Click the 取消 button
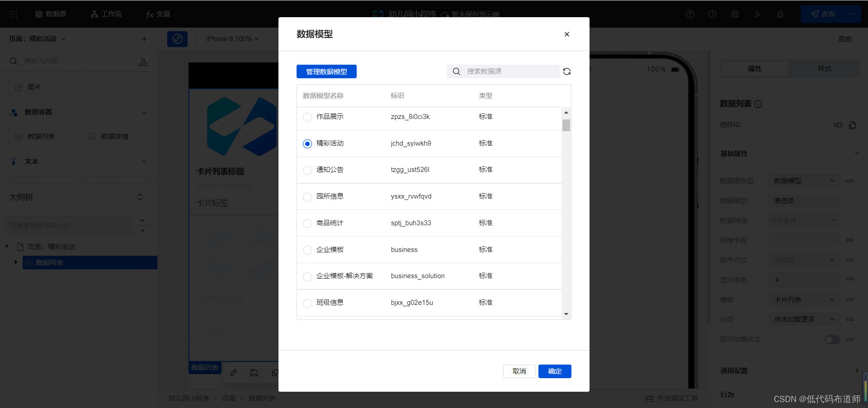 pyautogui.click(x=519, y=371)
